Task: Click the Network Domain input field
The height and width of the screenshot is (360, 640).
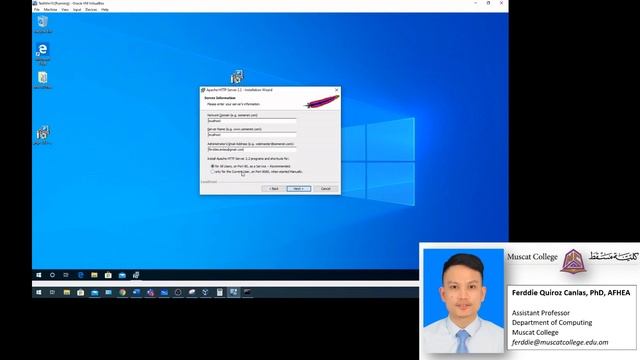Action: click(252, 121)
